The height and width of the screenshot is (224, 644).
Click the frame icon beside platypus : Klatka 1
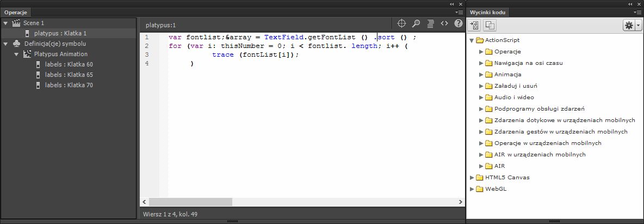[x=27, y=33]
